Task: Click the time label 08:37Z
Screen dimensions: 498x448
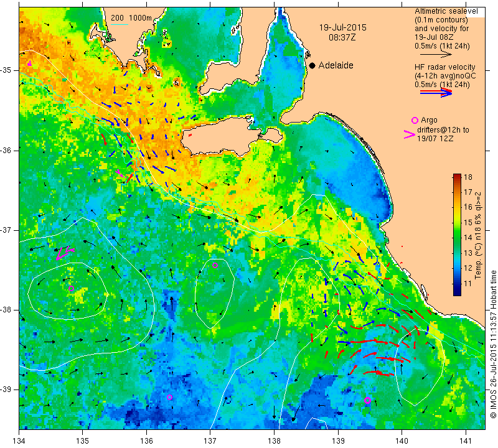Action: point(342,37)
